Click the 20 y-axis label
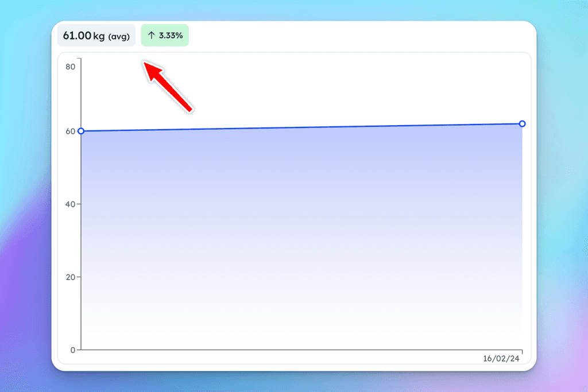588x392 pixels. (x=70, y=277)
